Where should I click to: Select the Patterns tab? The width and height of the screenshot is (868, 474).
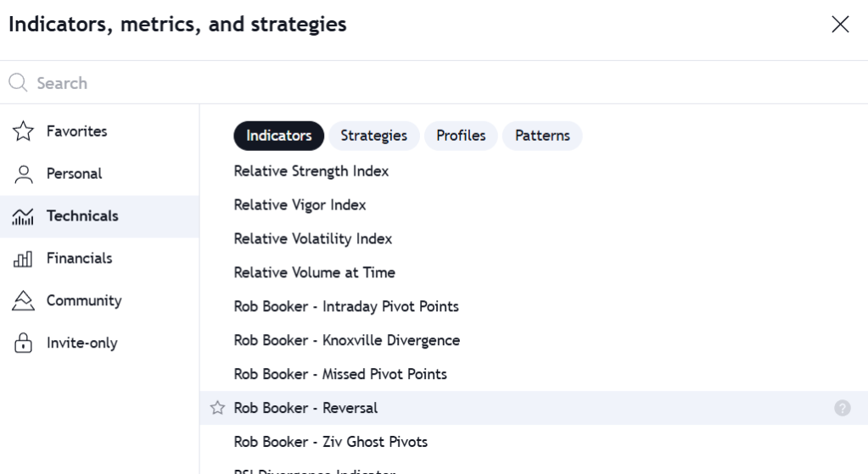(542, 136)
